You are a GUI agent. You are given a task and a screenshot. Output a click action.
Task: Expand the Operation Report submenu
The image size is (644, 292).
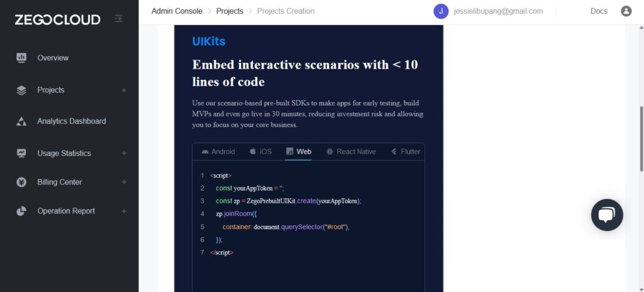[124, 211]
